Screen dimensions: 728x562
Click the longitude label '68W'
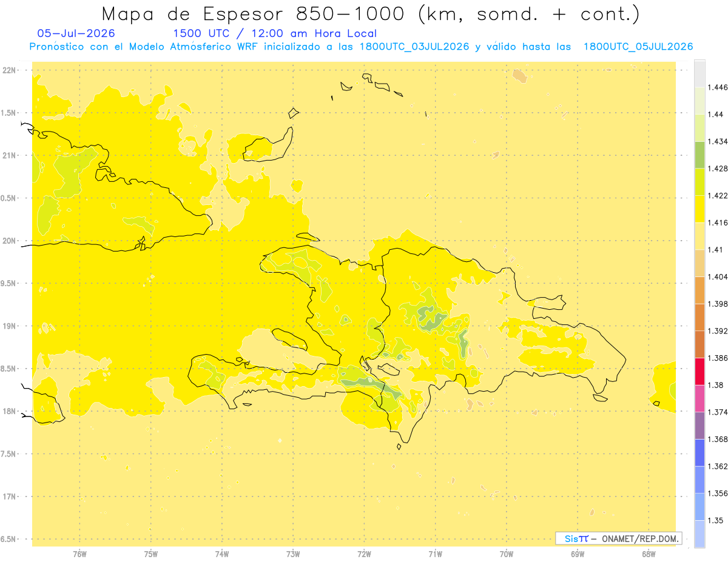(649, 554)
